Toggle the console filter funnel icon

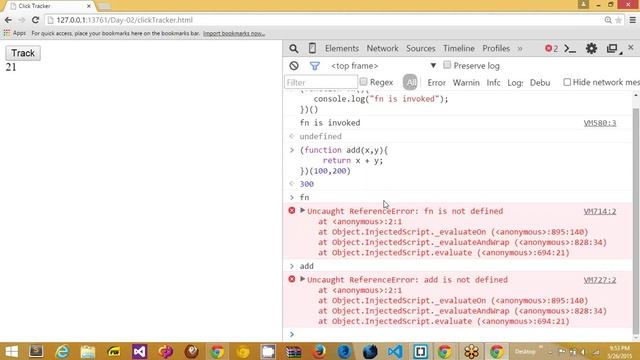(314, 66)
